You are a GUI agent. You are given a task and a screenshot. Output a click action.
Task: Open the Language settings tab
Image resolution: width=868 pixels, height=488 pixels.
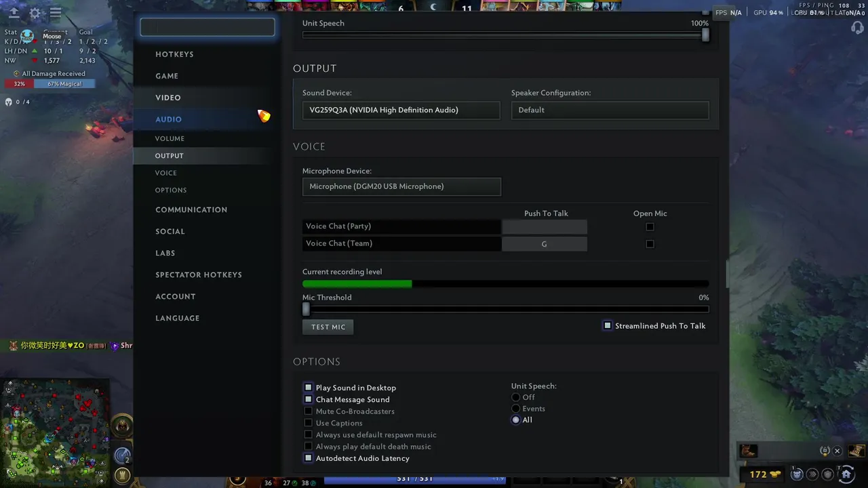178,318
